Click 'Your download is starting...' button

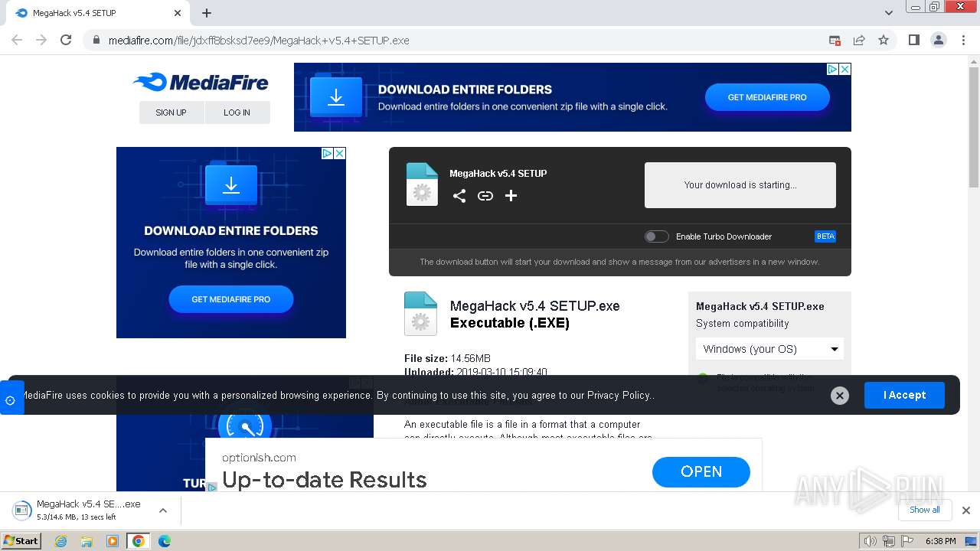(740, 184)
